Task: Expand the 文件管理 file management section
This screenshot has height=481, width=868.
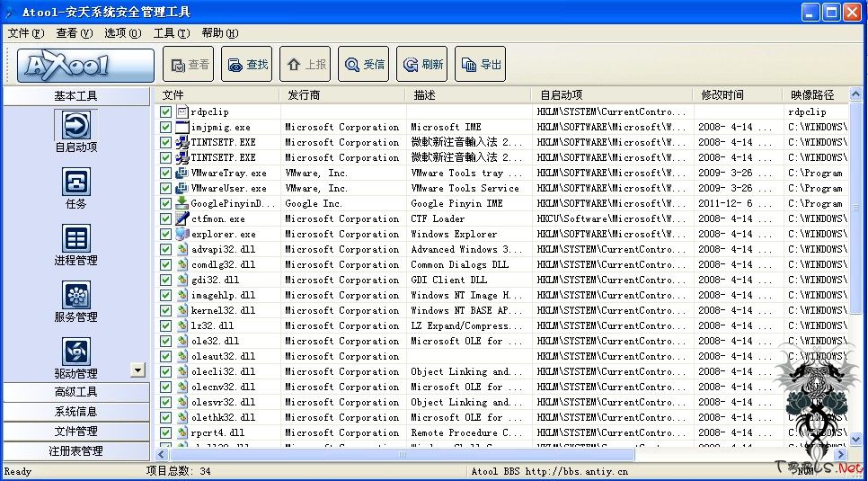Action: tap(75, 432)
